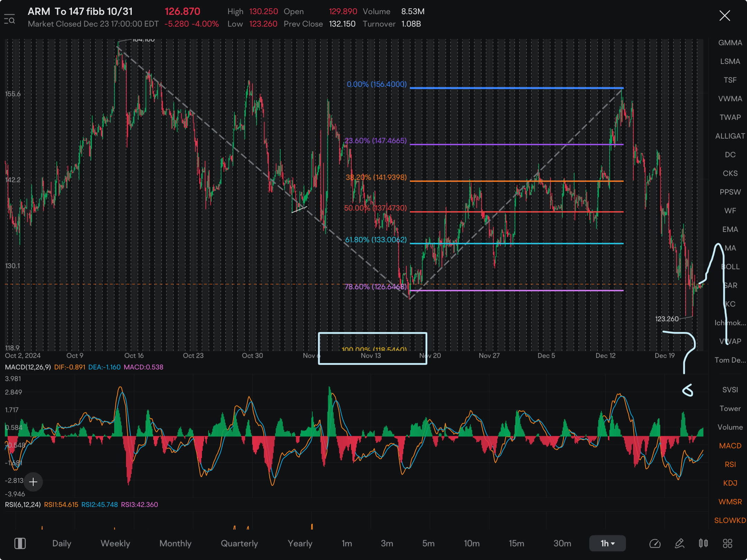Tap the MACD:0.538 value readout

[144, 367]
